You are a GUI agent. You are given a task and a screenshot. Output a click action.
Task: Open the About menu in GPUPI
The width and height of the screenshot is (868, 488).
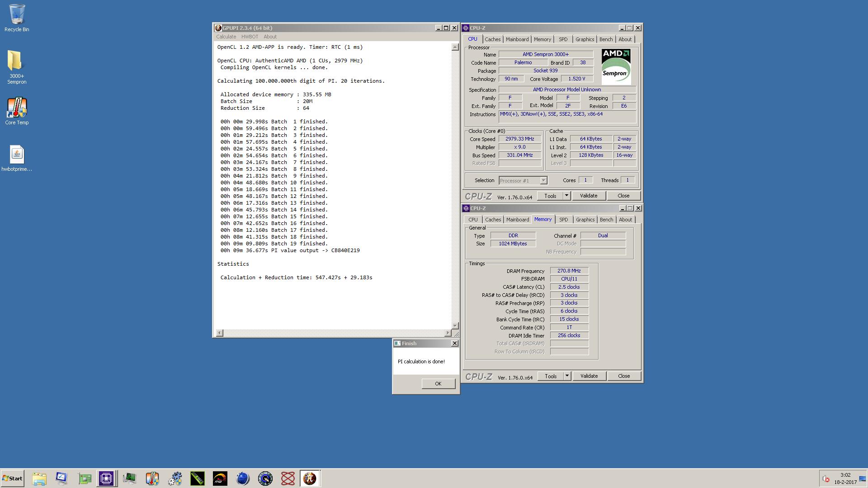pyautogui.click(x=270, y=37)
